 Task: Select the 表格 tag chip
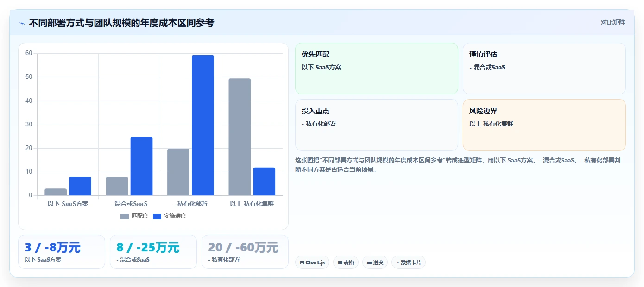(x=346, y=262)
